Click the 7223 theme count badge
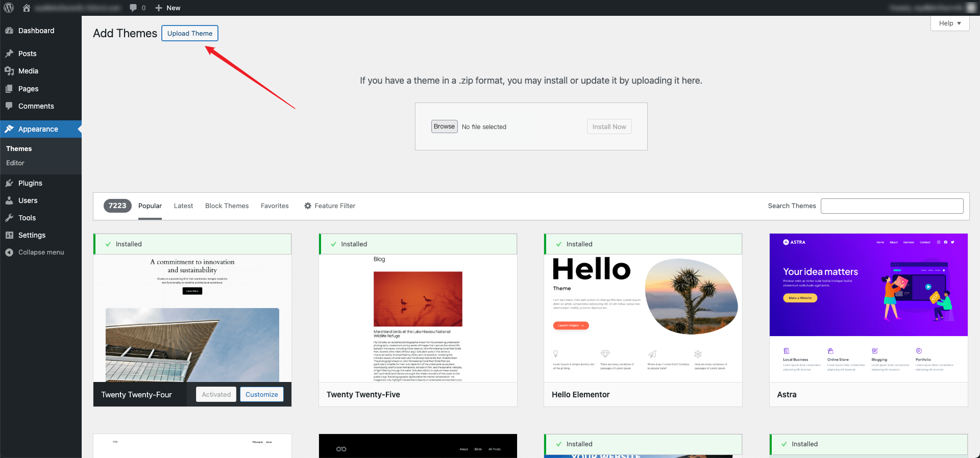Image resolution: width=980 pixels, height=458 pixels. point(117,206)
